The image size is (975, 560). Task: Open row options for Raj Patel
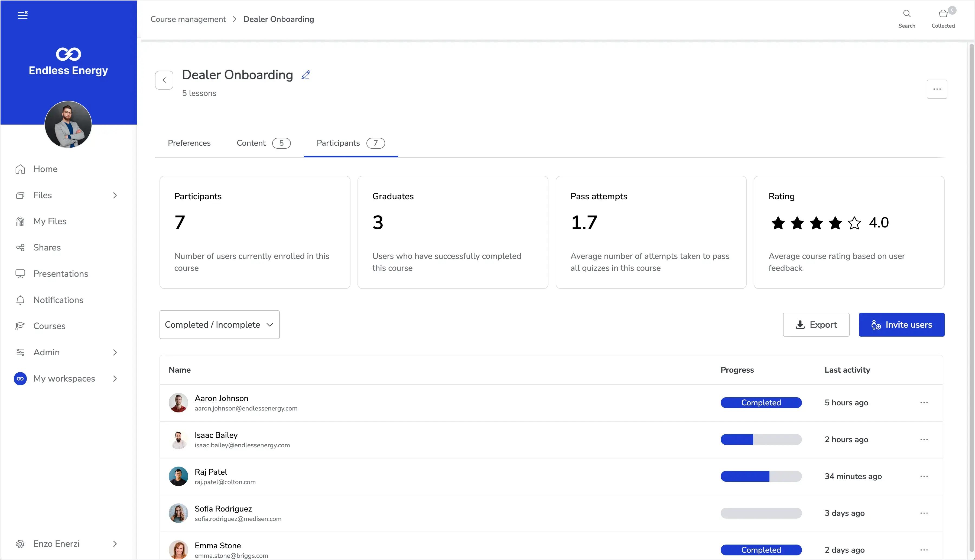[x=924, y=477]
